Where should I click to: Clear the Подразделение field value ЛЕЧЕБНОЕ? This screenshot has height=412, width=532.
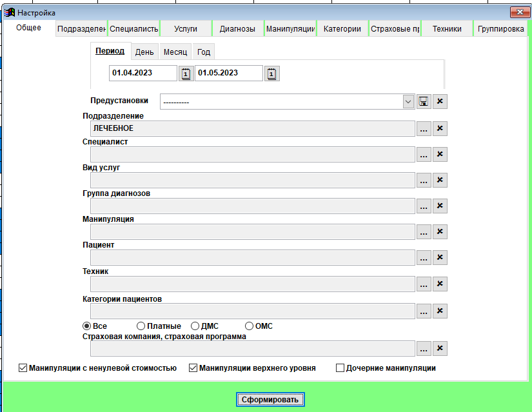click(440, 128)
